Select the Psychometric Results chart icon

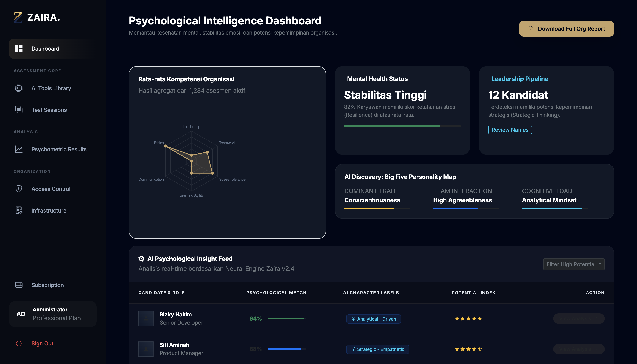[x=19, y=149]
